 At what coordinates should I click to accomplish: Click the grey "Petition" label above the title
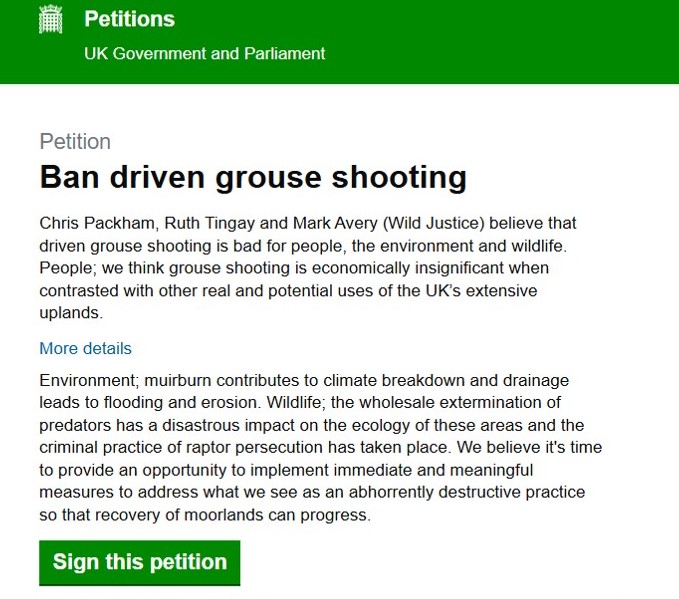click(x=75, y=141)
